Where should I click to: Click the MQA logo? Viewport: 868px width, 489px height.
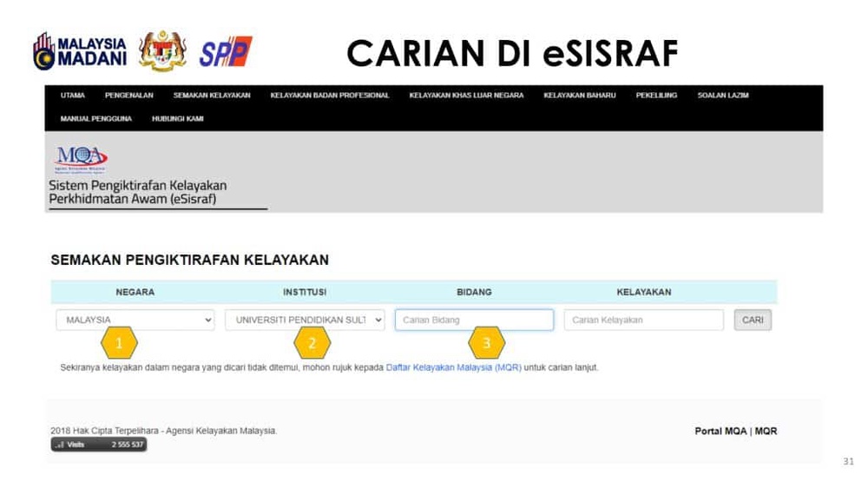(81, 159)
